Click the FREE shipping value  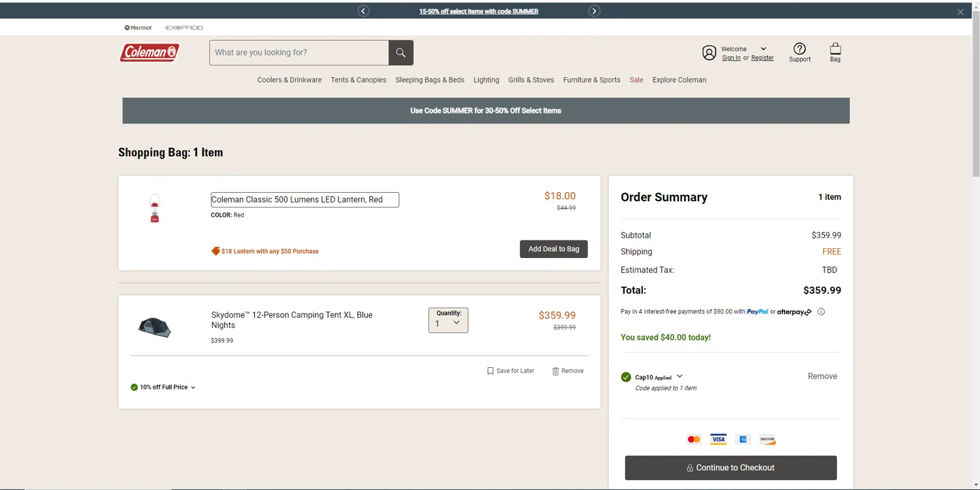832,252
